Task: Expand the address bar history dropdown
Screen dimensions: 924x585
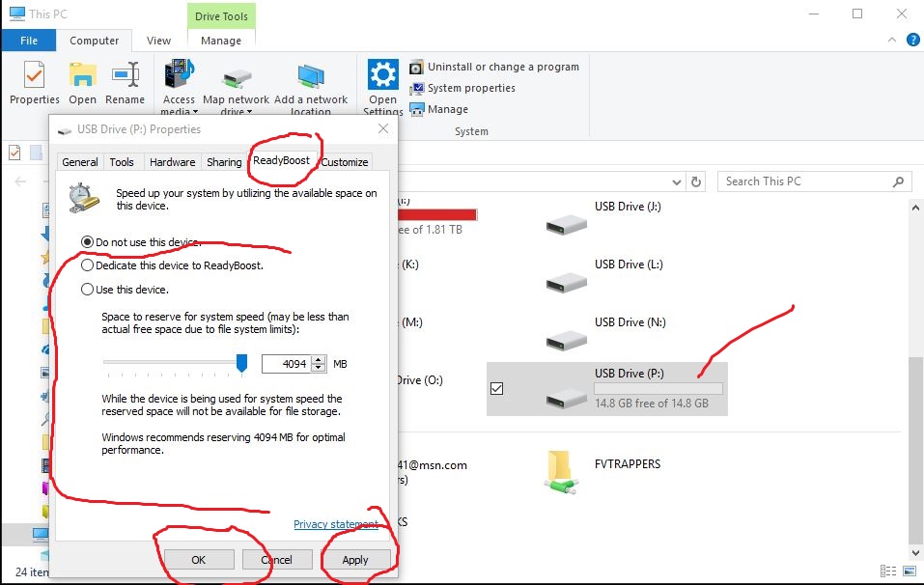Action: (677, 182)
